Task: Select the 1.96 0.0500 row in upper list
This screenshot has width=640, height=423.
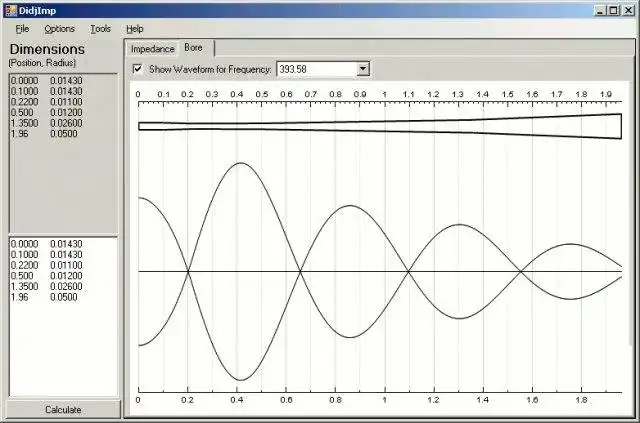Action: pyautogui.click(x=44, y=134)
